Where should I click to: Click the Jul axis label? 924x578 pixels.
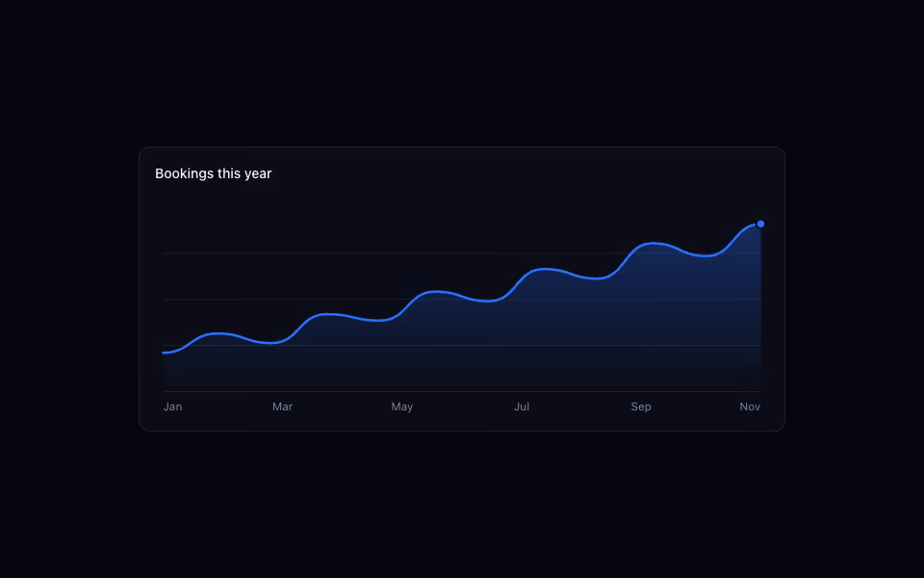[522, 407]
